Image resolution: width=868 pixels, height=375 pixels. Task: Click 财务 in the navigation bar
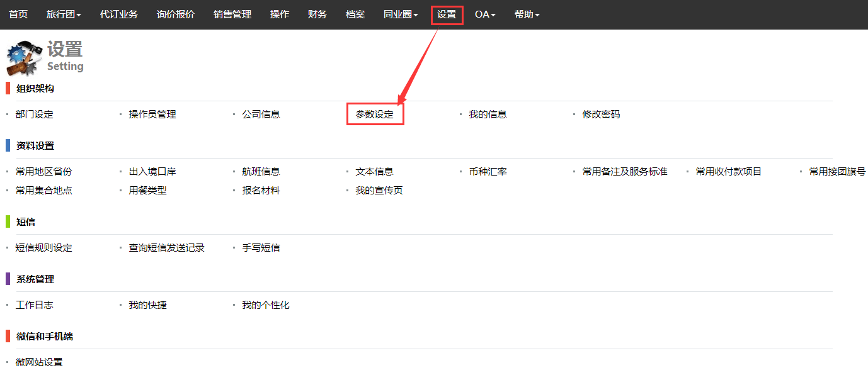pyautogui.click(x=317, y=14)
